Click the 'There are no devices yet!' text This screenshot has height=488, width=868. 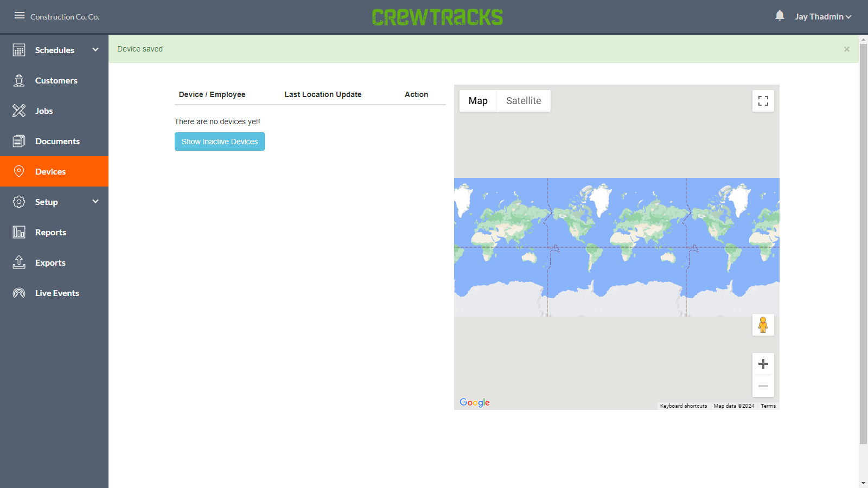click(x=217, y=121)
